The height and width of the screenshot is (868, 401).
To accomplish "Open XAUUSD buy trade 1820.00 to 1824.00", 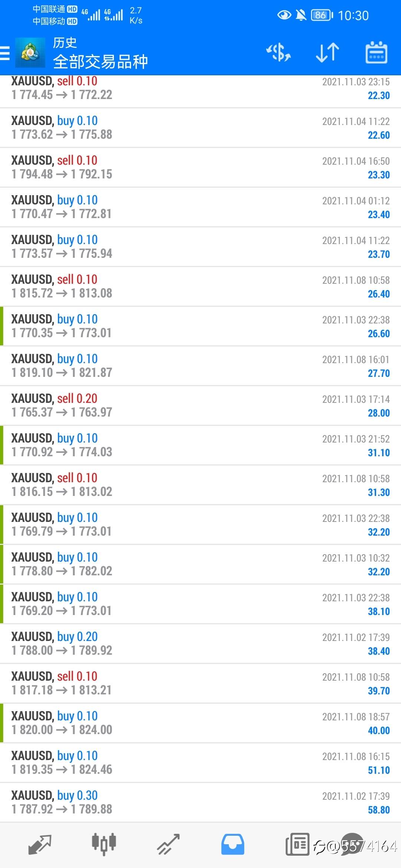I will [x=200, y=723].
